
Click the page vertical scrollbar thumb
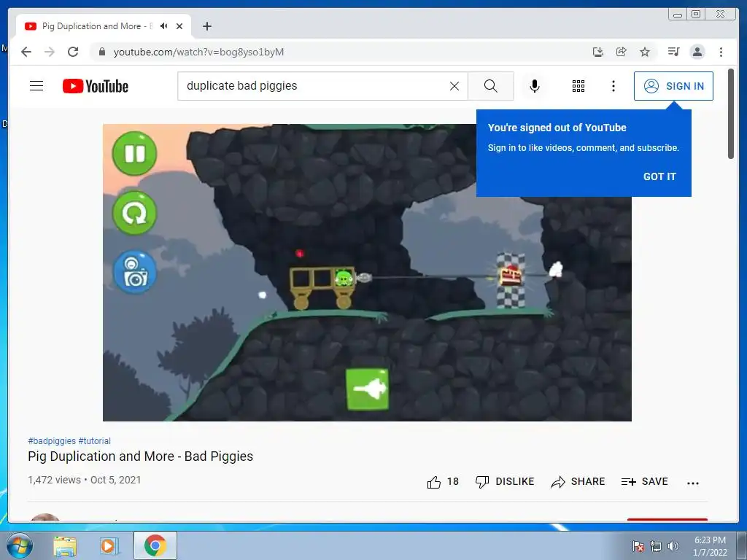[731, 114]
